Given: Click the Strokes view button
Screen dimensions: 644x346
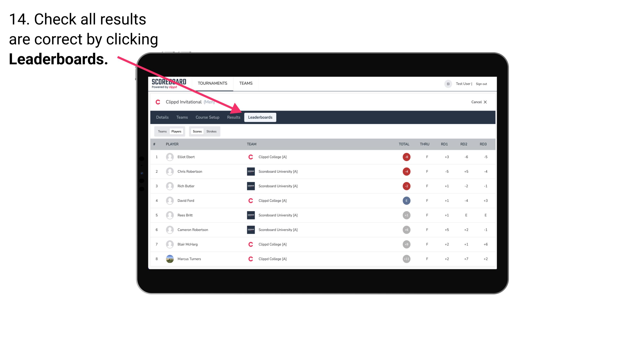Looking at the screenshot, I should tap(212, 131).
